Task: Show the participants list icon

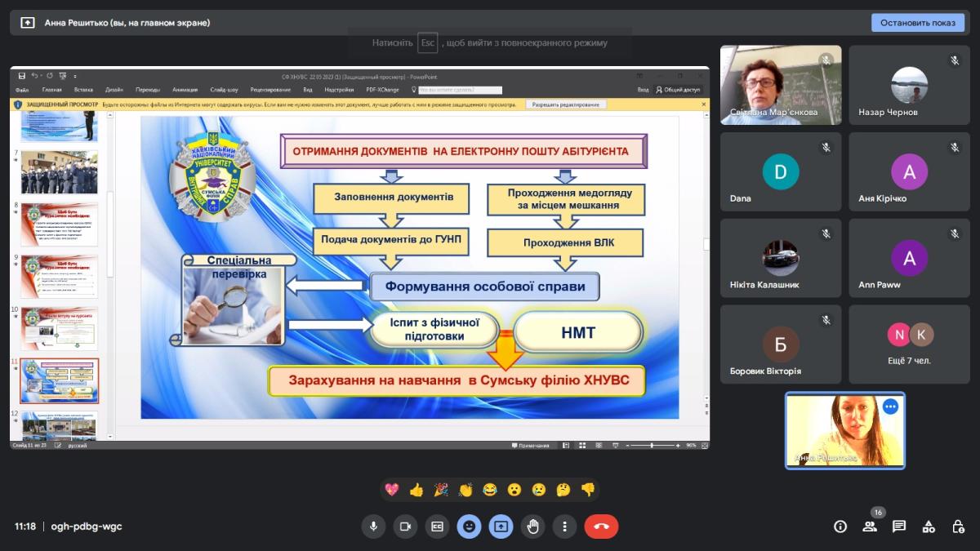Action: coord(870,527)
